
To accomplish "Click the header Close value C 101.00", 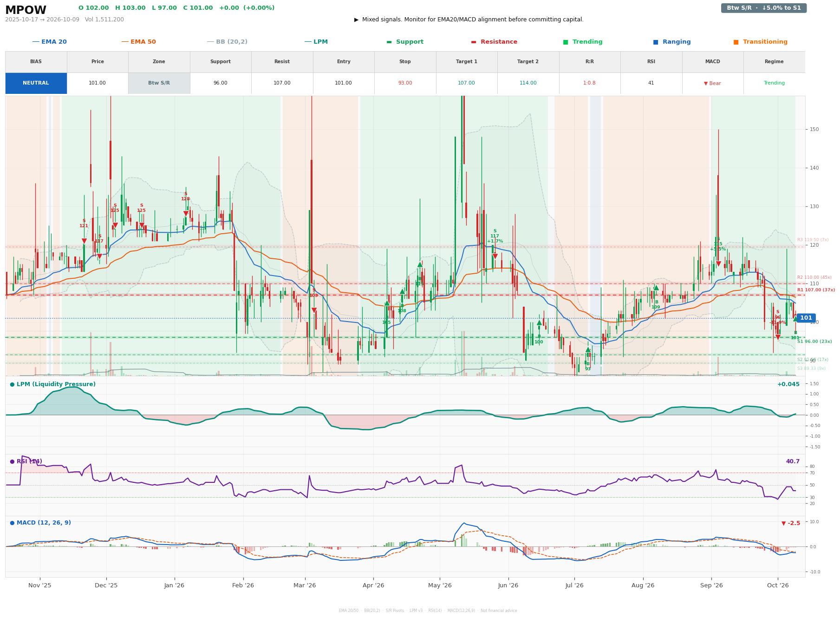I will (x=198, y=8).
